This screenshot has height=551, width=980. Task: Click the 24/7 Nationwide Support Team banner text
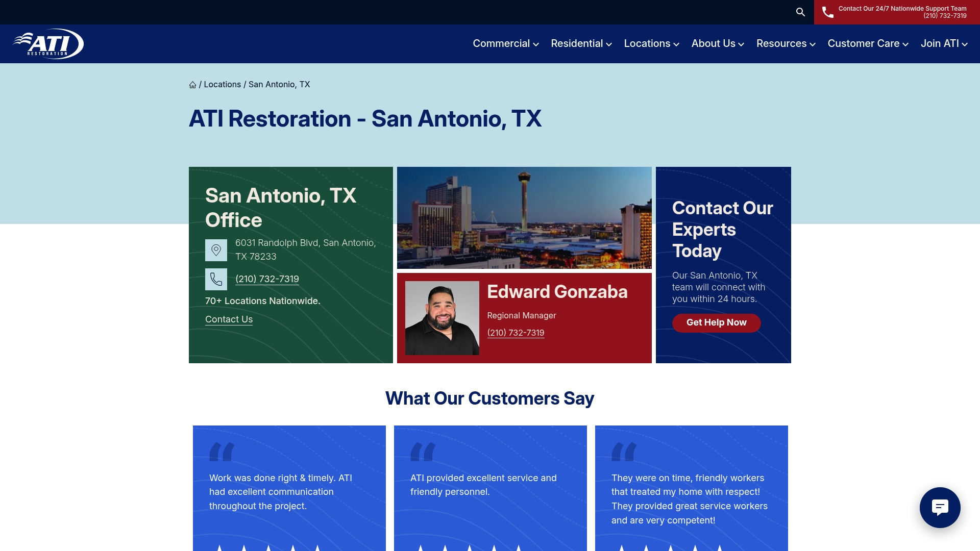pyautogui.click(x=902, y=9)
